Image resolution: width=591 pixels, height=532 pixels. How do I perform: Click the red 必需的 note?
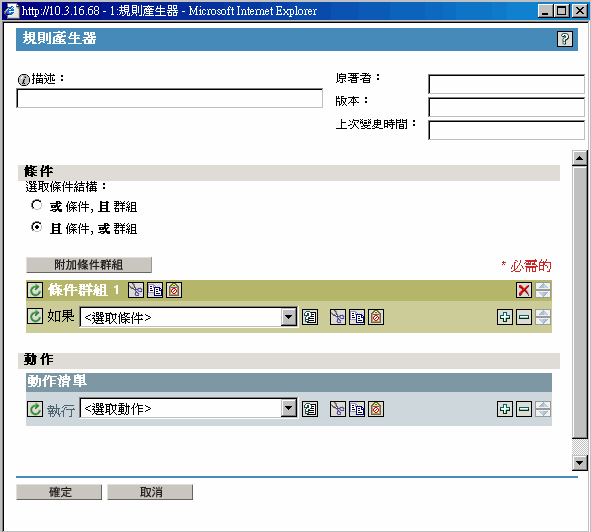click(x=527, y=266)
